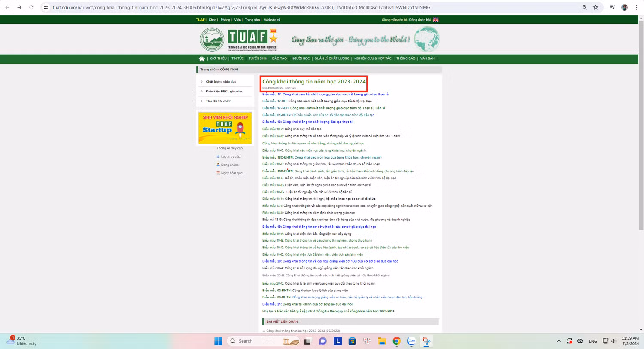
Task: Open the NGHIÊN CỨU & HỢP TÁC menu
Action: [373, 58]
